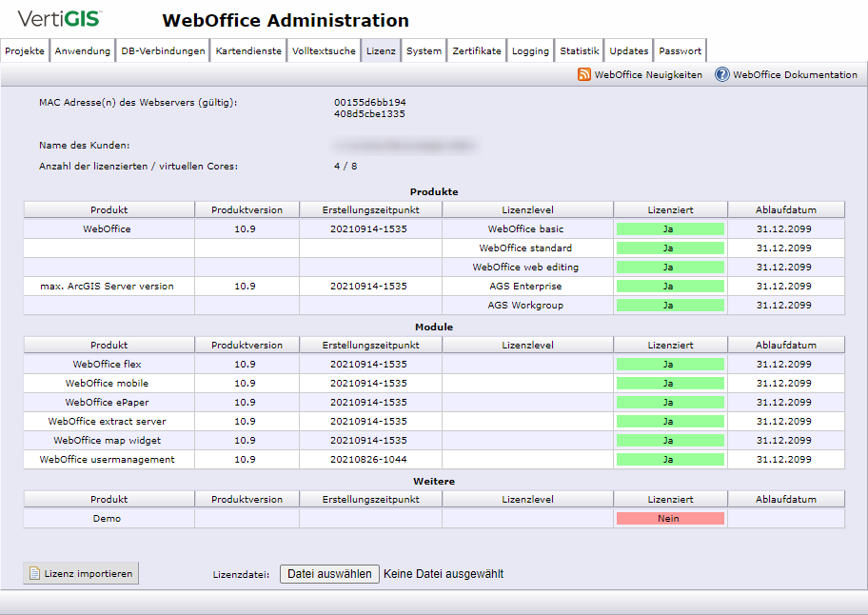The width and height of the screenshot is (868, 615).
Task: Click the green Ja badge for WebOffice basic
Action: tap(670, 228)
